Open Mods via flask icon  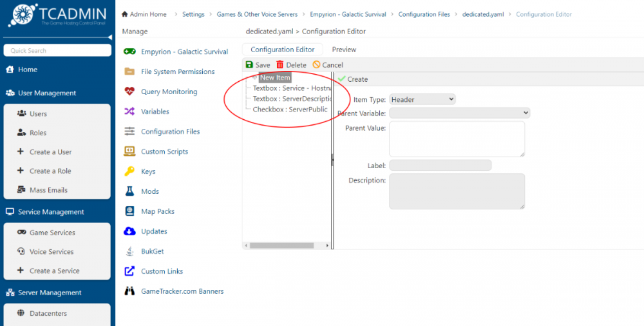tap(129, 191)
